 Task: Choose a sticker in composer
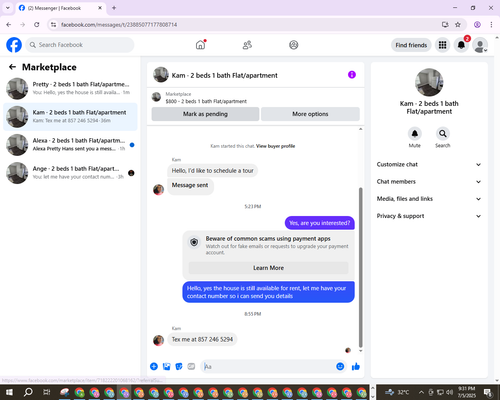coord(179,367)
